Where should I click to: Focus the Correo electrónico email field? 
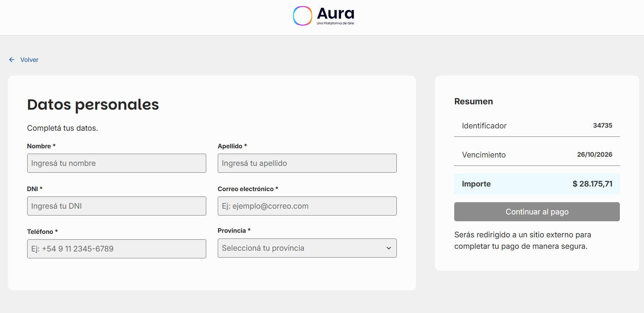pos(307,206)
